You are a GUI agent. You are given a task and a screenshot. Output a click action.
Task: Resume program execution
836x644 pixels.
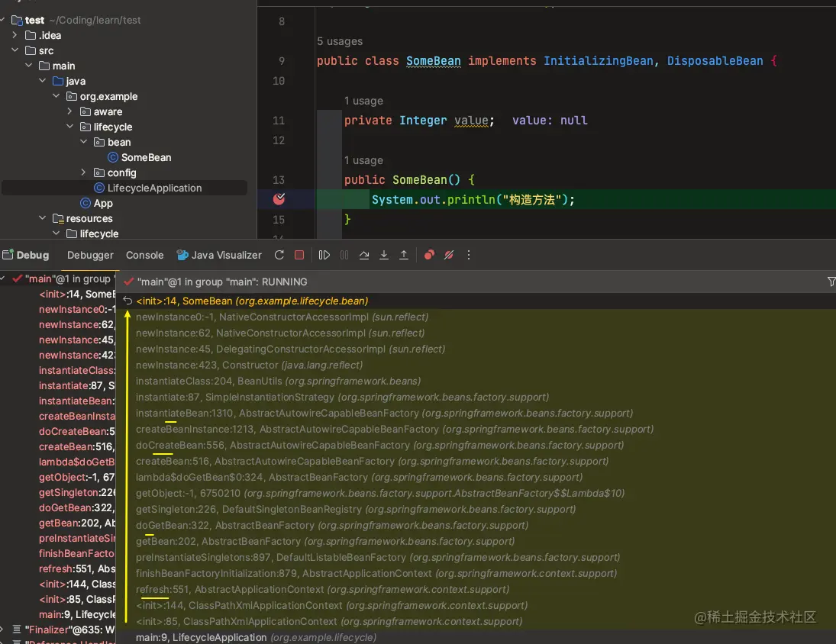324,255
